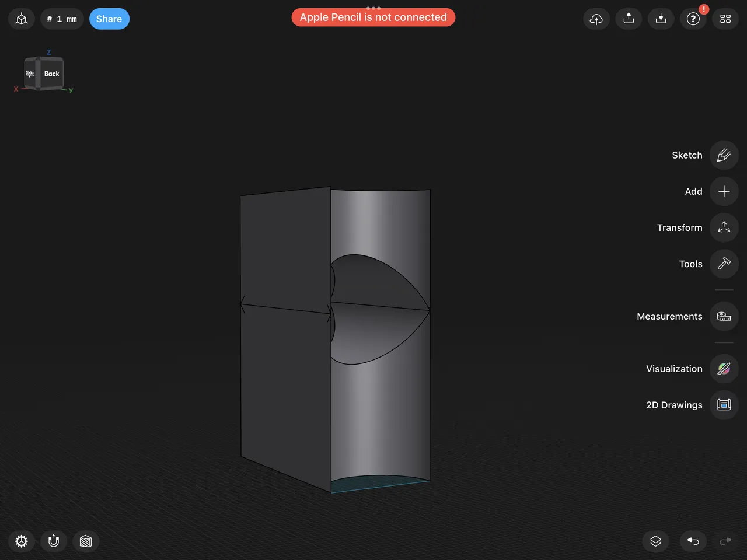Toggle the snapping magnet icon
Screen dimensions: 747x560
pos(54,541)
